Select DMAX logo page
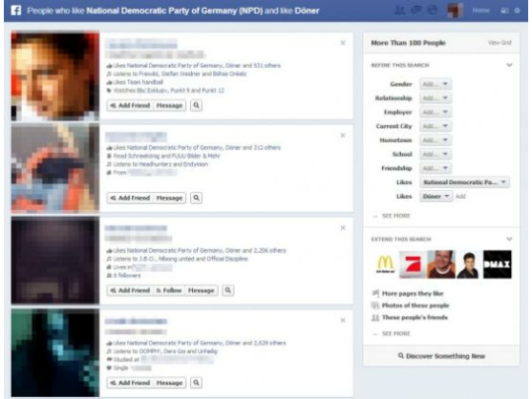The height and width of the screenshot is (399, 532). tap(497, 264)
